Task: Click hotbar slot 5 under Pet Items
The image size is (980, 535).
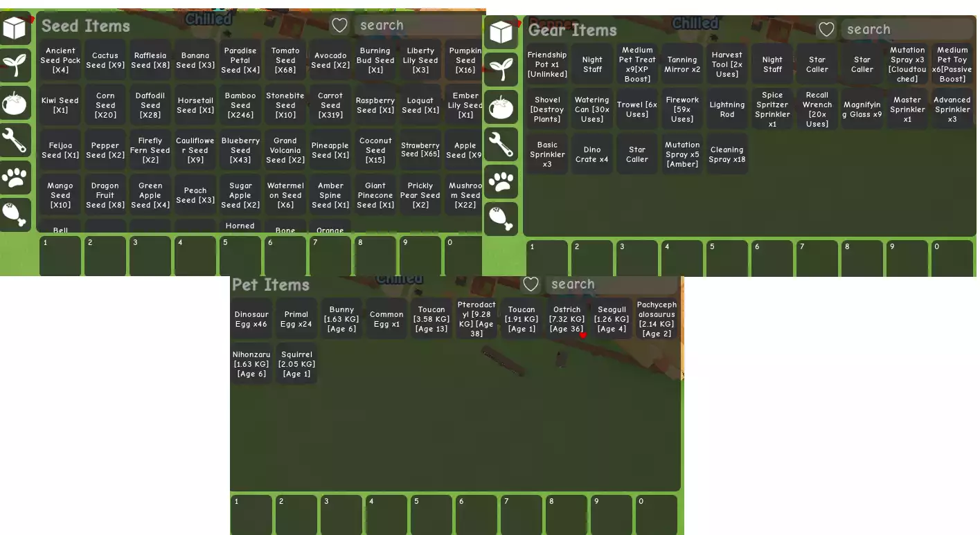Action: (431, 515)
